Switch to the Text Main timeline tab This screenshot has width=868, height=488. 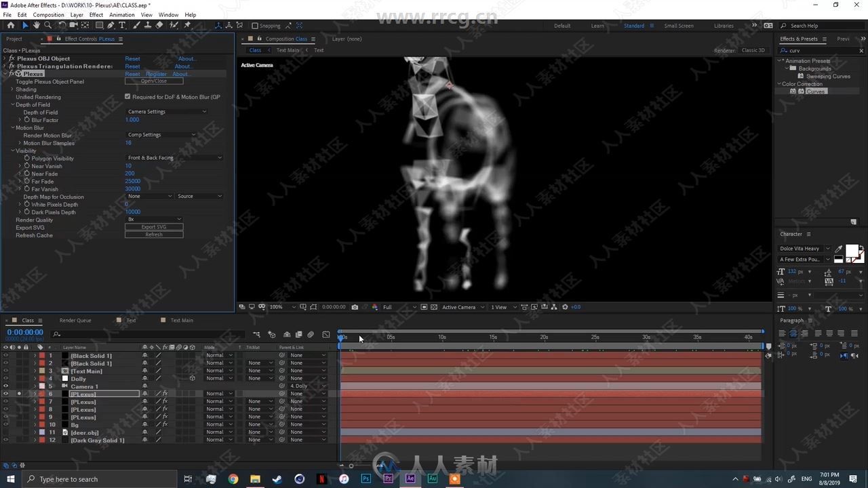pyautogui.click(x=182, y=321)
